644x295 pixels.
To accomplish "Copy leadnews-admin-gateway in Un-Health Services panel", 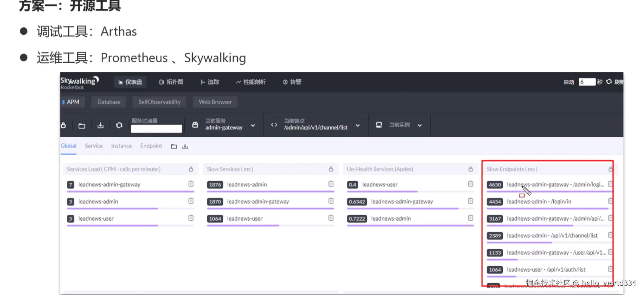I will (x=470, y=201).
